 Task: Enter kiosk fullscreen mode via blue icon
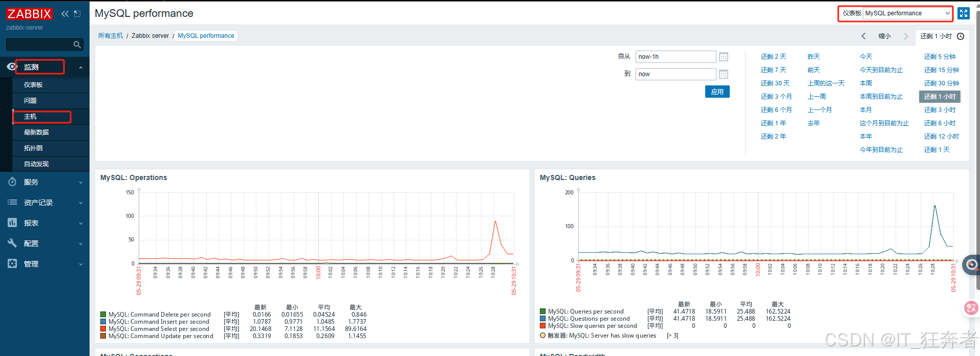click(964, 13)
